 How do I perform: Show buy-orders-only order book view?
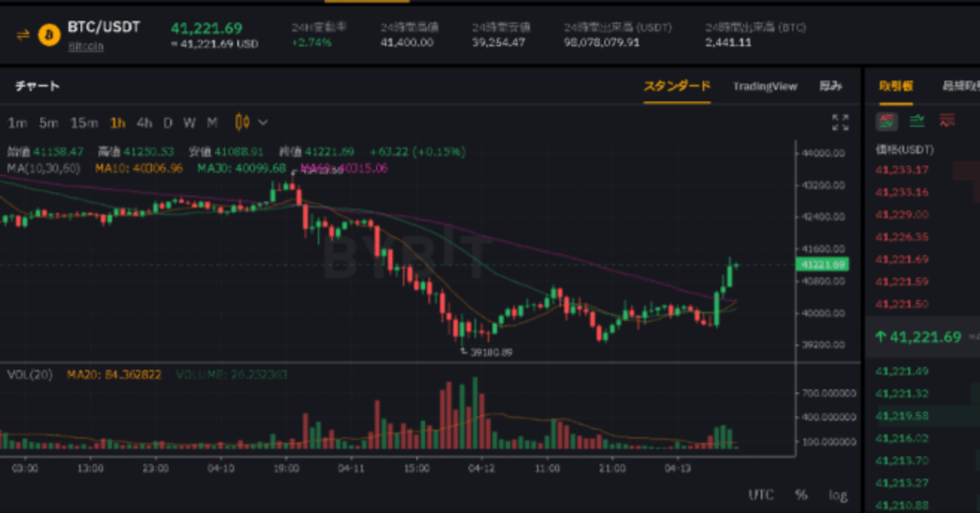[917, 120]
